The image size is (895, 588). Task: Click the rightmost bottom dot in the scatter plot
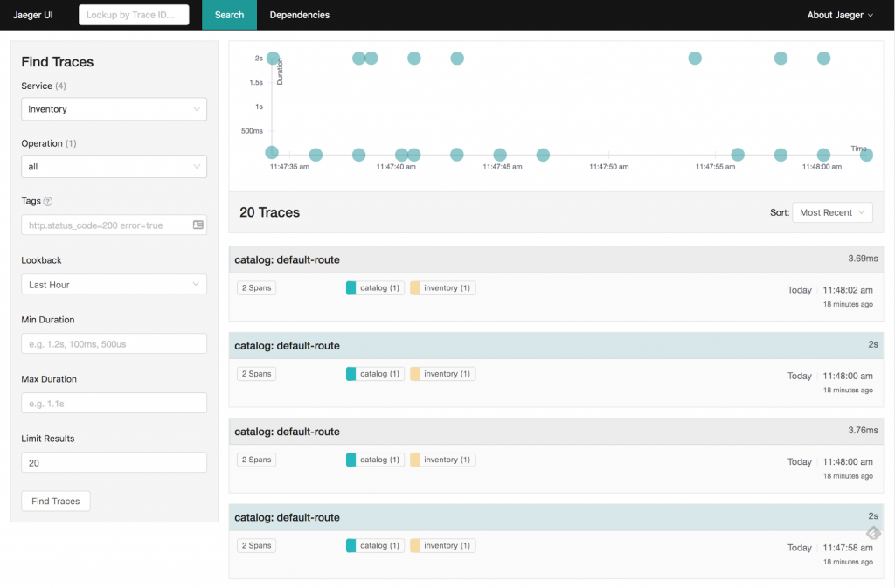pyautogui.click(x=866, y=155)
